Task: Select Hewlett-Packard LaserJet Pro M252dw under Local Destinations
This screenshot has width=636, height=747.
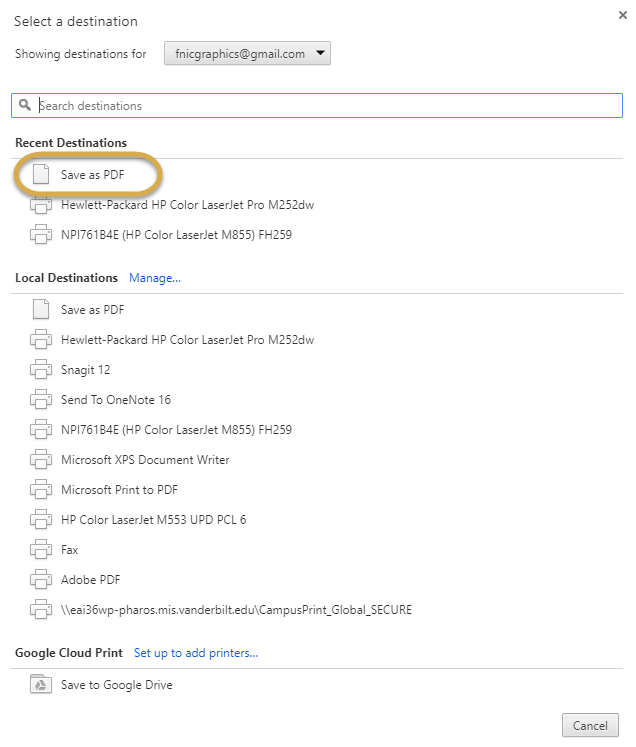Action: point(317,340)
